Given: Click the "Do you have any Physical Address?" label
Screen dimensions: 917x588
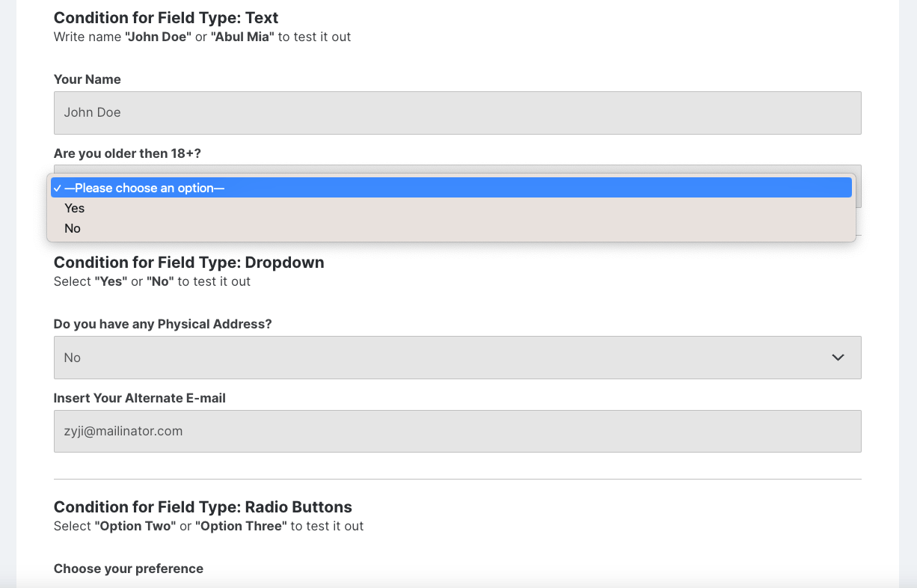Looking at the screenshot, I should click(x=162, y=324).
